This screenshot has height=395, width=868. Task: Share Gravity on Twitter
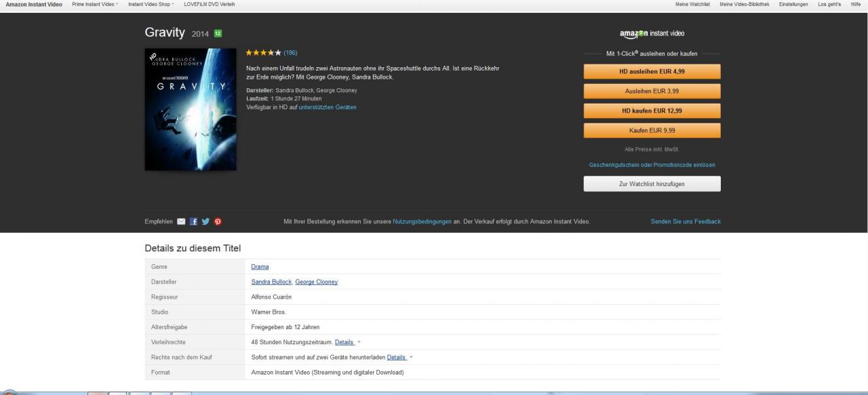pos(205,221)
